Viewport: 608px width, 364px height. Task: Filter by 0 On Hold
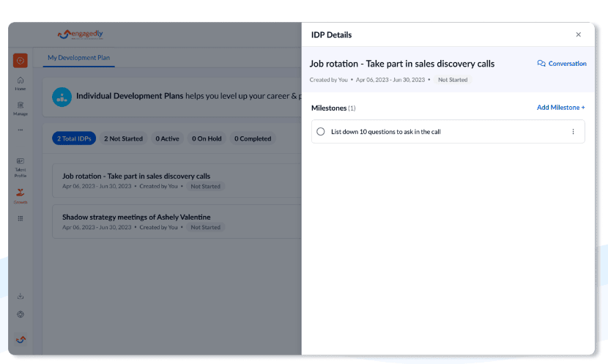pos(207,138)
